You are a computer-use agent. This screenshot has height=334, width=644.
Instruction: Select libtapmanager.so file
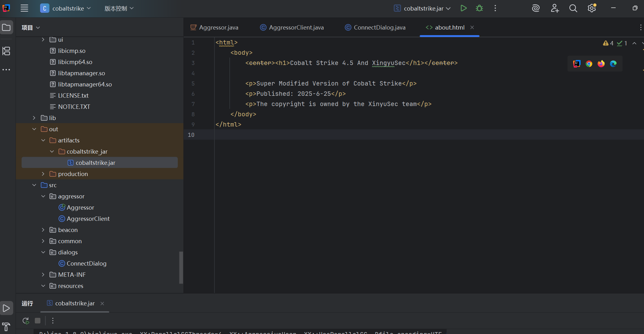coord(78,73)
